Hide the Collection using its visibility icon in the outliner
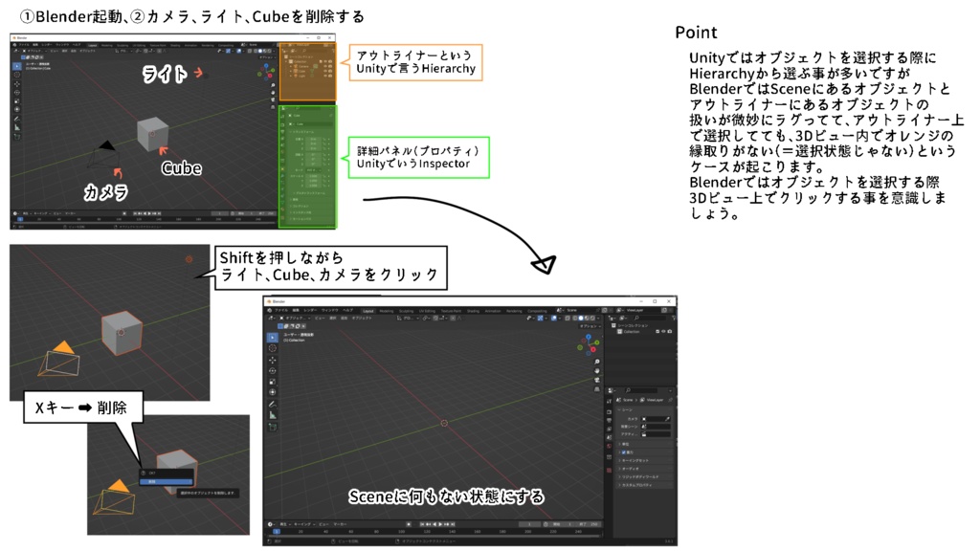This screenshot has width=980, height=551. point(663,331)
